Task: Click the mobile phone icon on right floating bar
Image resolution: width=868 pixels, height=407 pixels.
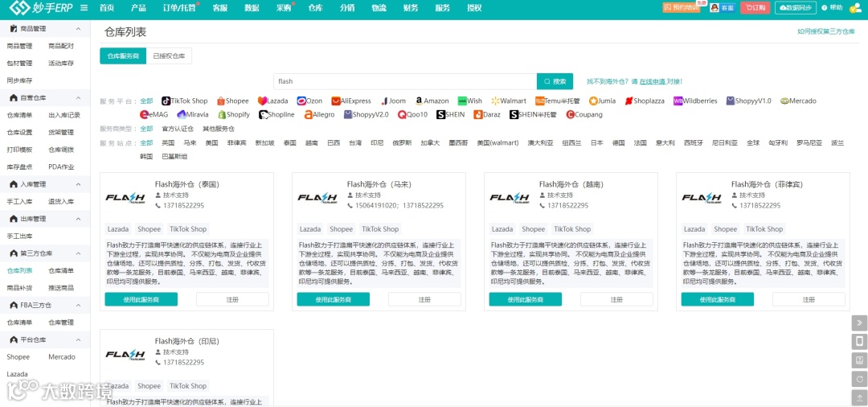Action: [x=860, y=341]
